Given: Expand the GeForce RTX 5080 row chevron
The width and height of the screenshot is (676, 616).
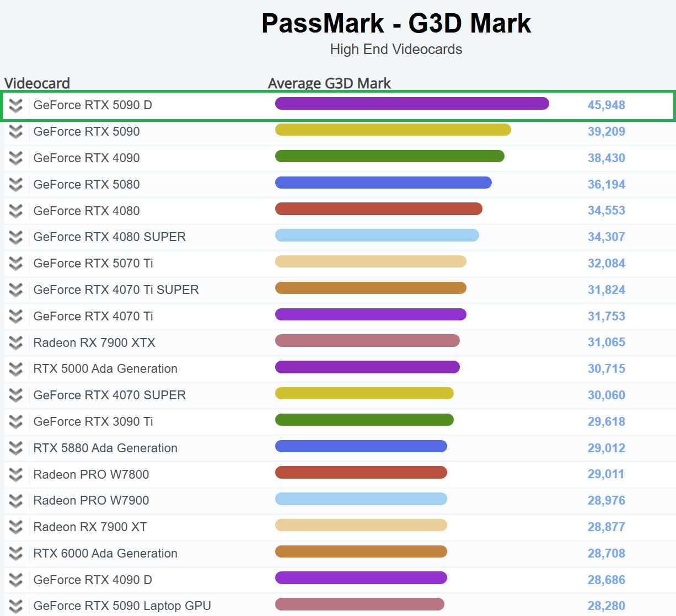Looking at the screenshot, I should click(15, 185).
